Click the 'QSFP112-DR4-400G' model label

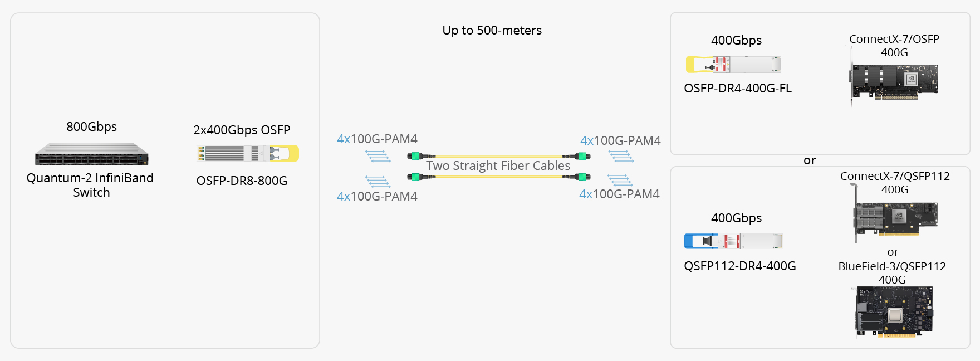(x=740, y=266)
